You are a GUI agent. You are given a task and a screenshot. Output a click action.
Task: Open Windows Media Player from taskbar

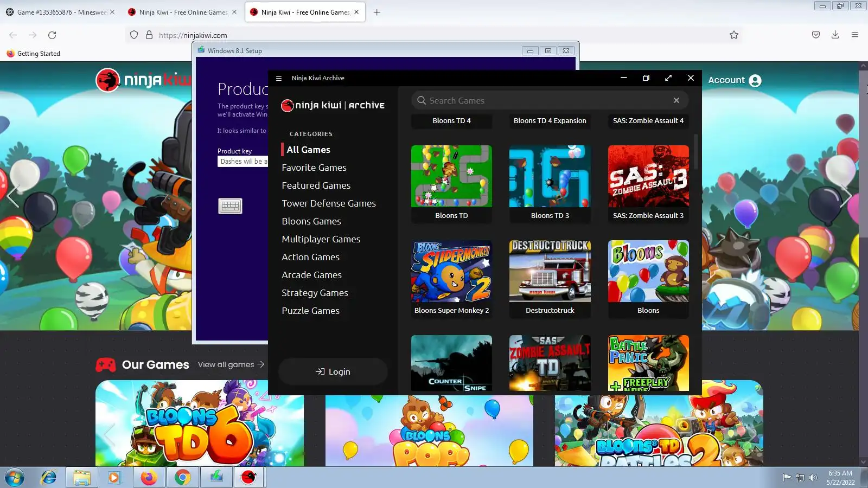point(114,478)
